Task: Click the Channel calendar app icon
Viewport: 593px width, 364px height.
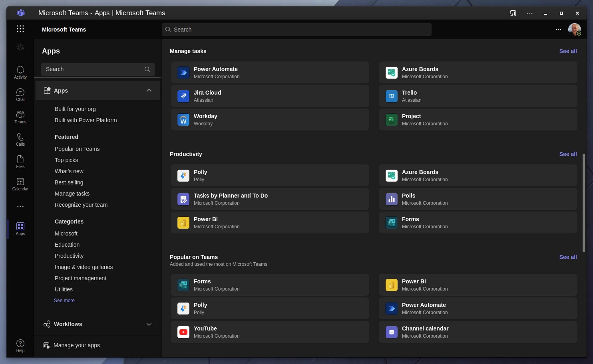Action: tap(392, 332)
